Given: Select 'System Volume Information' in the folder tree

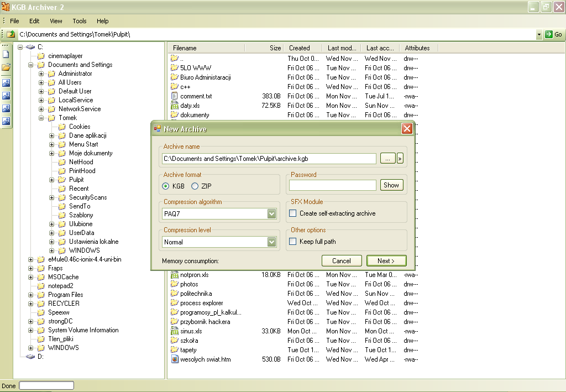Looking at the screenshot, I should (x=83, y=330).
